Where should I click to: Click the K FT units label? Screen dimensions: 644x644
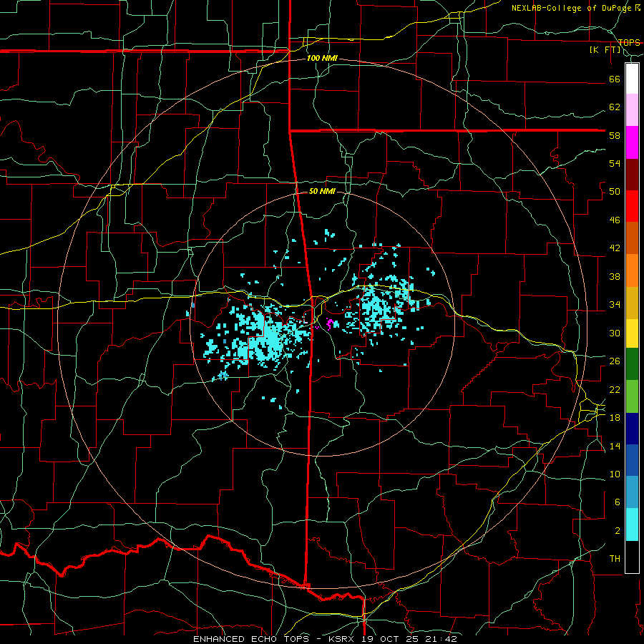coord(605,50)
